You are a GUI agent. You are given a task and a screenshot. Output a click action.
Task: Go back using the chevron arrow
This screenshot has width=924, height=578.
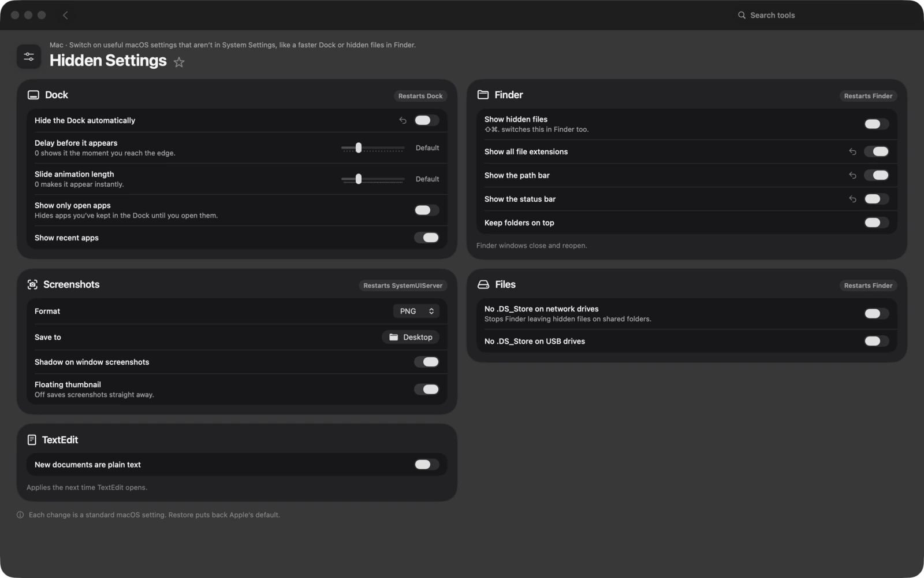coord(65,15)
